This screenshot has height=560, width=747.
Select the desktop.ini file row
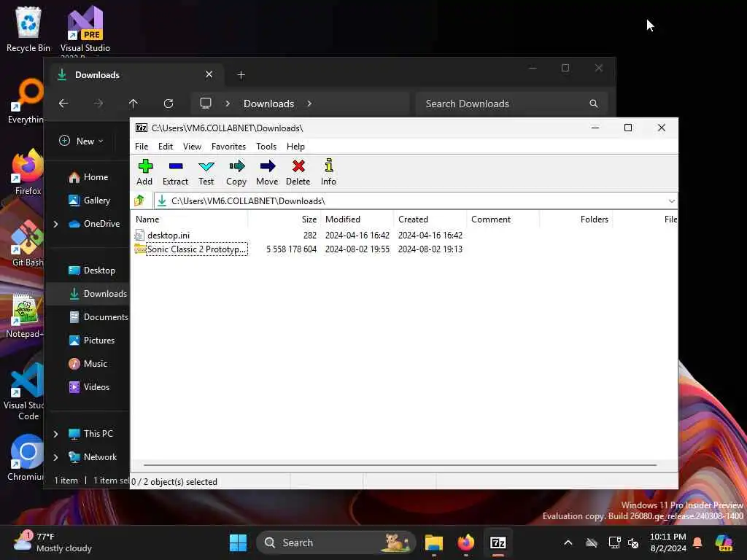[298, 236]
